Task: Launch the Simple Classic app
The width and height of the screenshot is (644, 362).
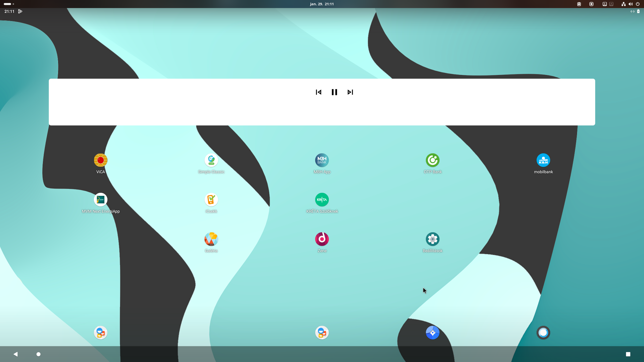Action: coord(211,160)
